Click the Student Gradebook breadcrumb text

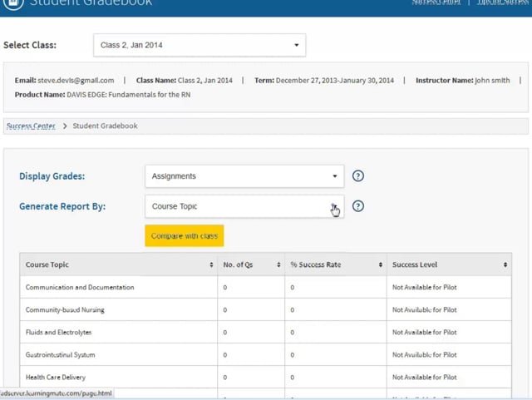[106, 126]
